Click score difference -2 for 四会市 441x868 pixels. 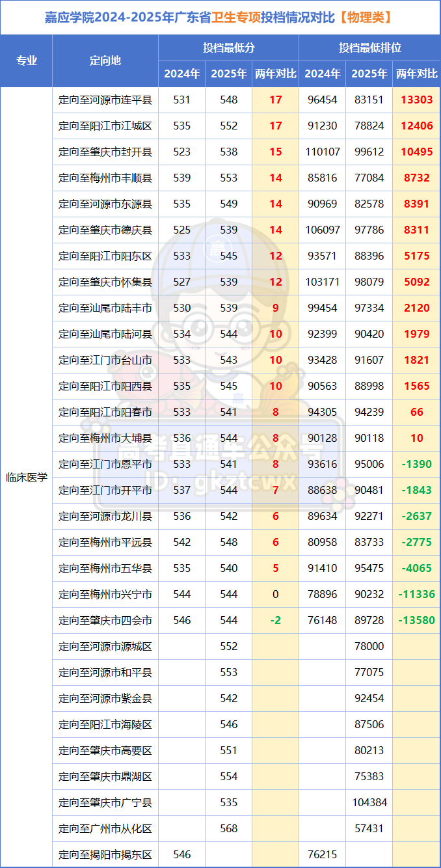276,621
